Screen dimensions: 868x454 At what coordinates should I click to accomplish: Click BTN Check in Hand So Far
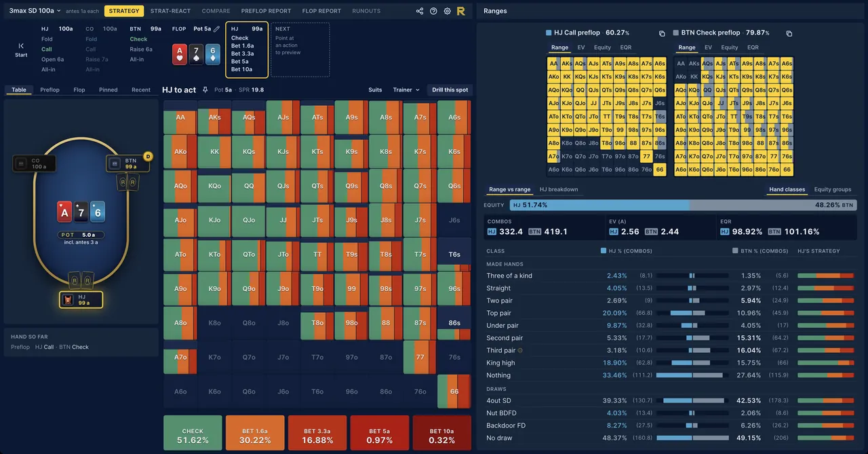click(73, 347)
